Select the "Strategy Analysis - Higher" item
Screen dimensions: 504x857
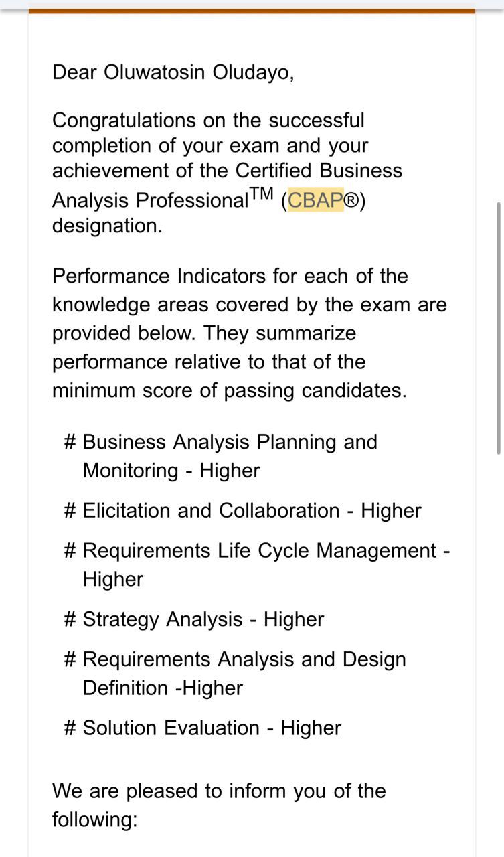tap(203, 619)
